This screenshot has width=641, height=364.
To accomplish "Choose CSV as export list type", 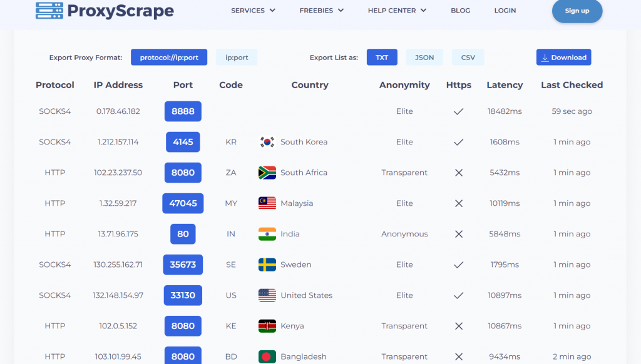I will pos(468,57).
